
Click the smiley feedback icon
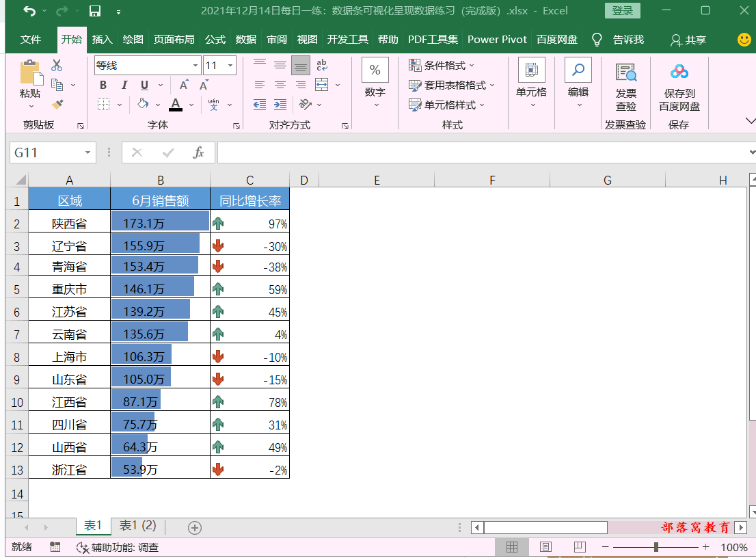click(744, 40)
